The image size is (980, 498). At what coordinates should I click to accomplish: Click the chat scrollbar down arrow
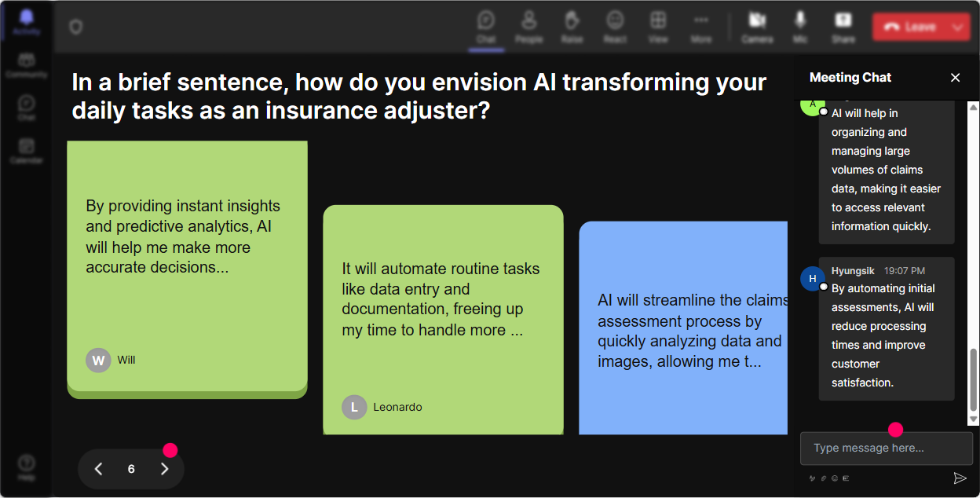[x=974, y=420]
